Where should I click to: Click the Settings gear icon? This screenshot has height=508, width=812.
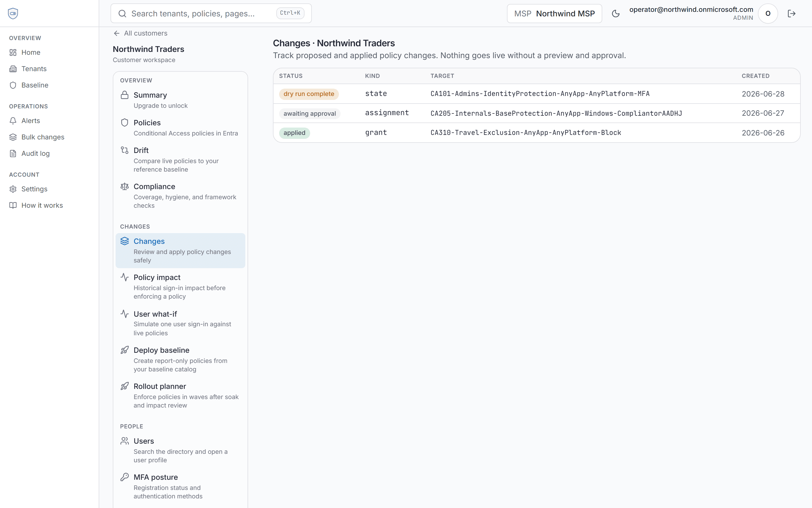coord(13,189)
